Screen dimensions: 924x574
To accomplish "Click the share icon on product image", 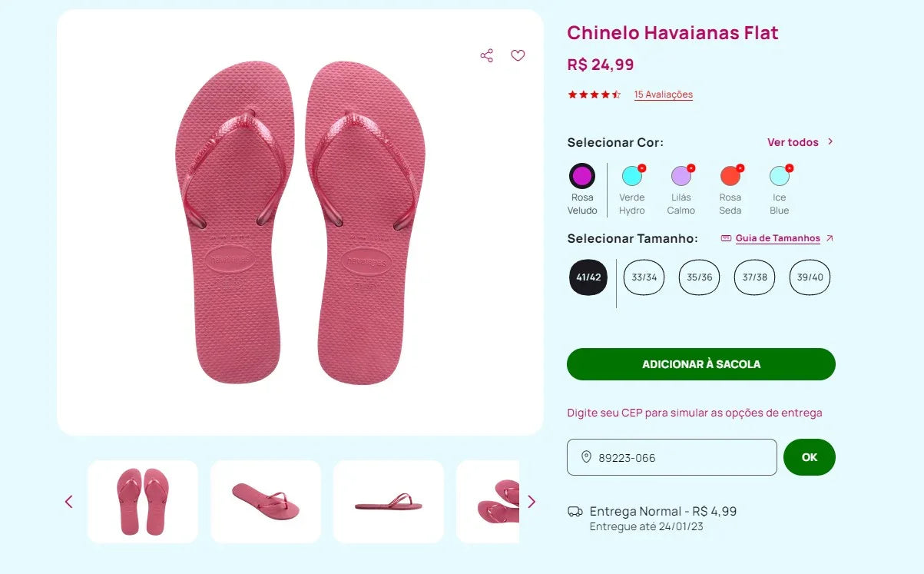I will (486, 55).
